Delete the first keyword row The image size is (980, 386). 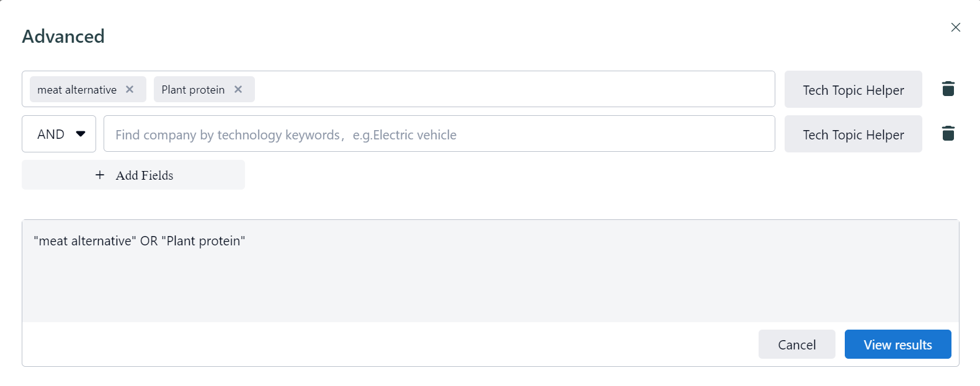tap(948, 89)
